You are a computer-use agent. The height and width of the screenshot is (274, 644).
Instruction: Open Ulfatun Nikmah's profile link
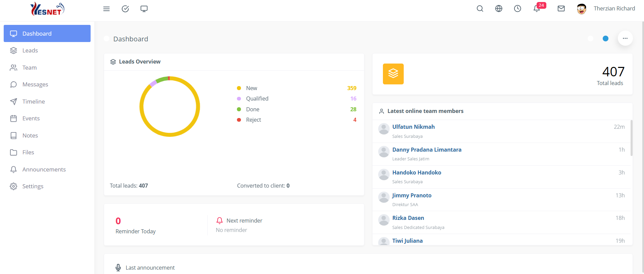pos(413,127)
